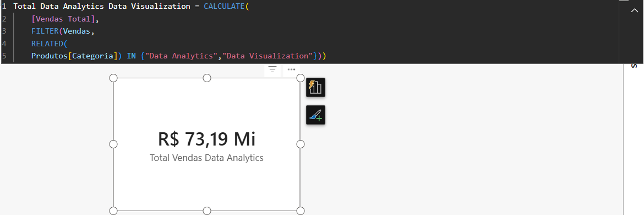Image resolution: width=644 pixels, height=215 pixels.
Task: Click the bottom-left handle of card visual
Action: point(113,211)
